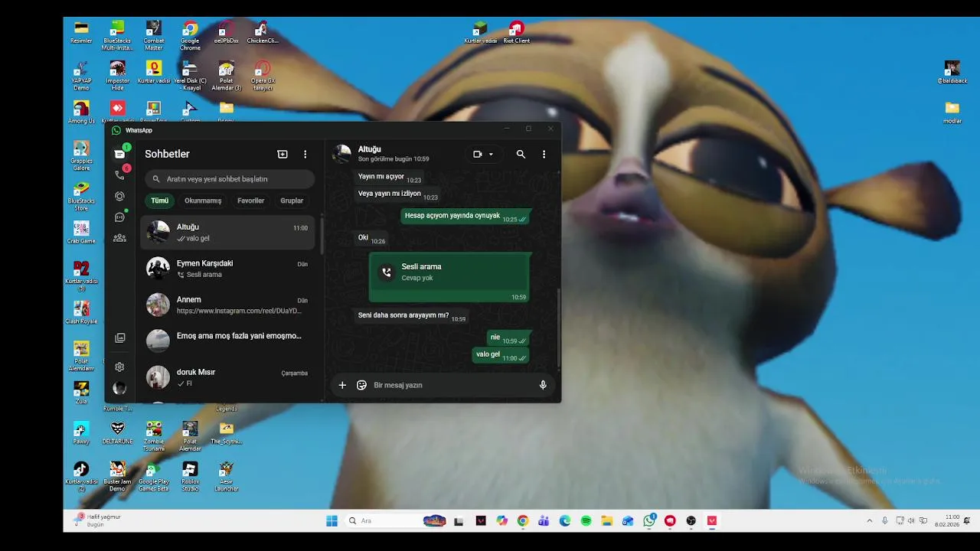Open taskbar clock showing 11:00

click(947, 521)
